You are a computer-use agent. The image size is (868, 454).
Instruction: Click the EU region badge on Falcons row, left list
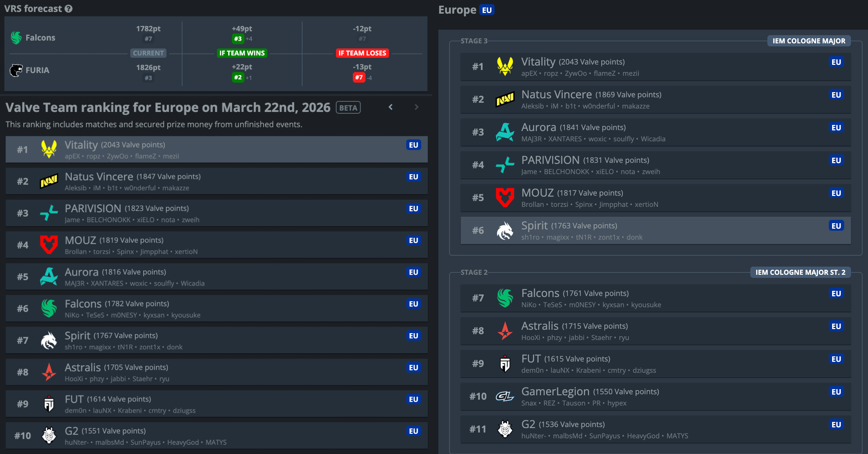(413, 304)
